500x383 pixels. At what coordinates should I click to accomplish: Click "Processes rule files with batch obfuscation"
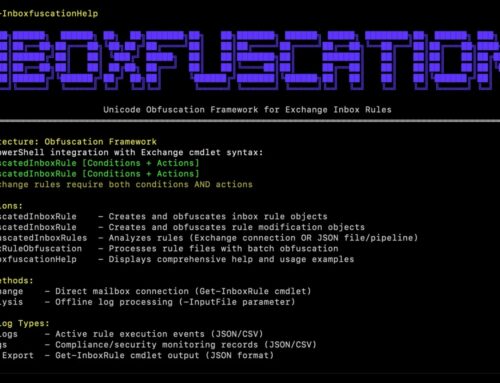[223, 248]
